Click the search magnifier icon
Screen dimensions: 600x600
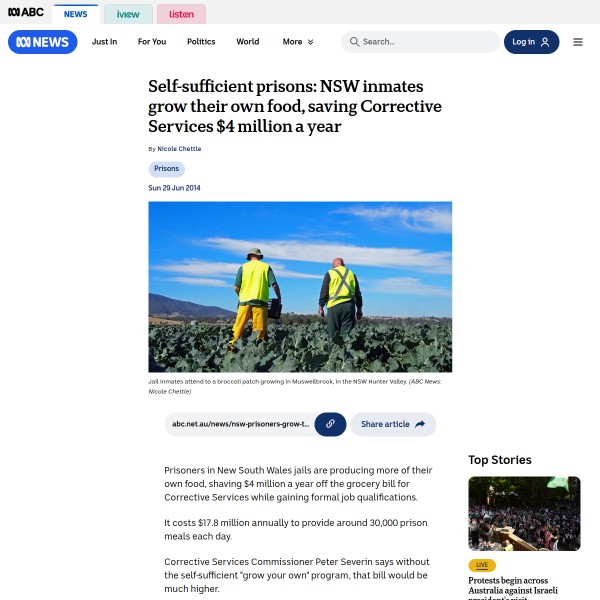tap(354, 42)
